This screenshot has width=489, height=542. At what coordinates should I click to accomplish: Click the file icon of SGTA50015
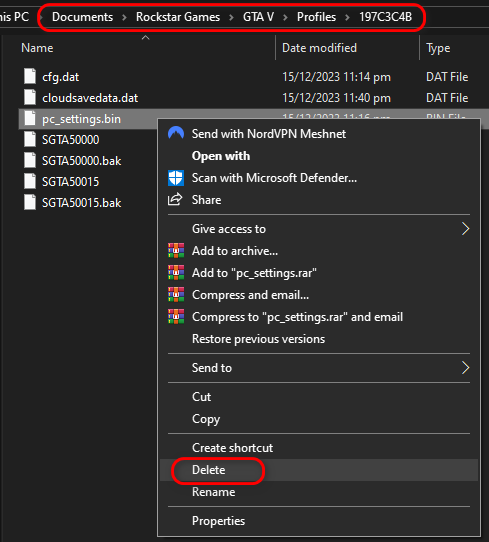tap(30, 181)
